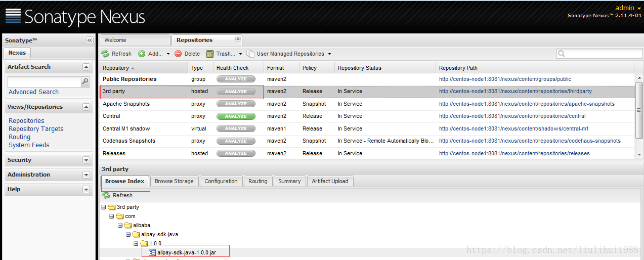
Task: Open the Repository Targets link
Action: pyautogui.click(x=36, y=128)
